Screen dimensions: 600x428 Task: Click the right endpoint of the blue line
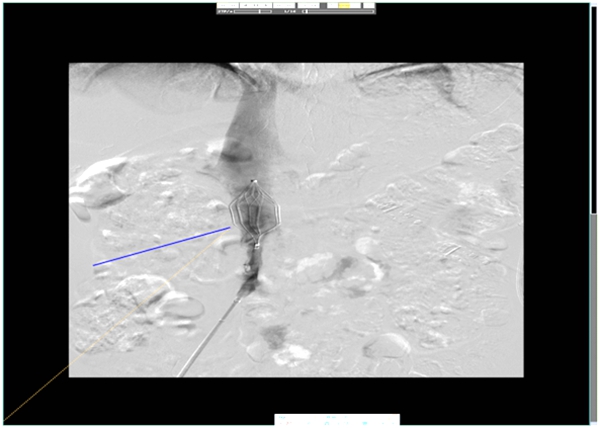coord(229,228)
